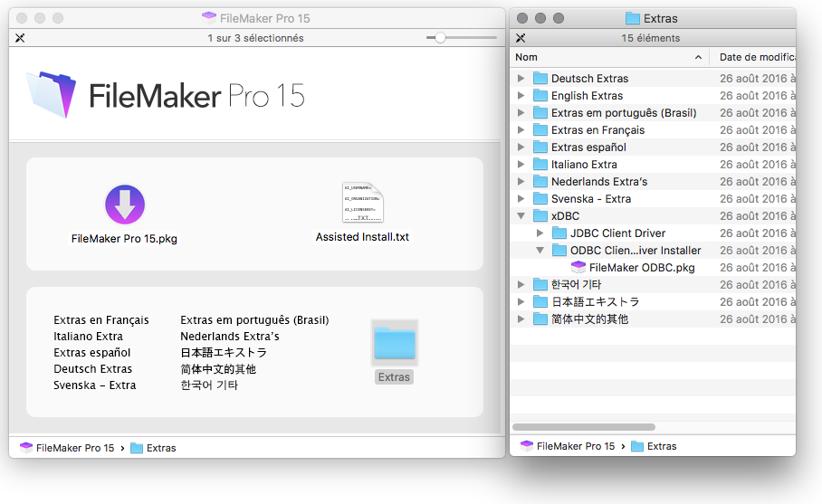
Task: Click the 日本語エキストラ folder icon in list
Action: [540, 302]
